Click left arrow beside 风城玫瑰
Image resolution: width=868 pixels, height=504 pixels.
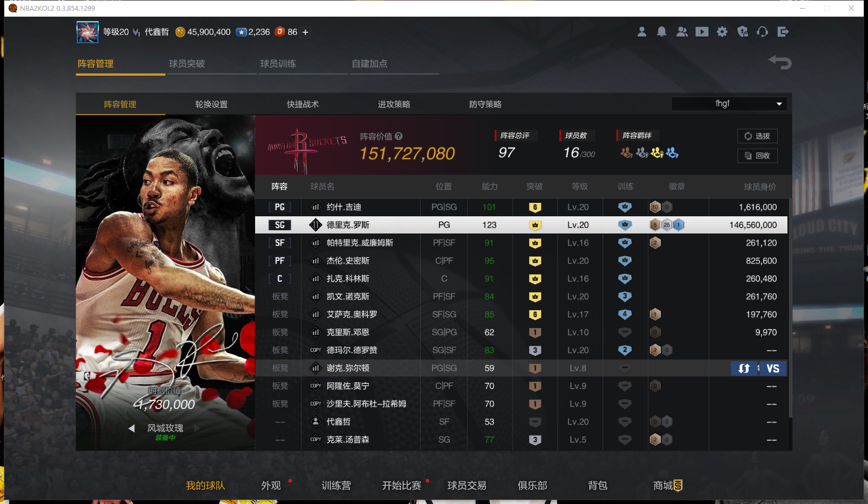click(132, 428)
